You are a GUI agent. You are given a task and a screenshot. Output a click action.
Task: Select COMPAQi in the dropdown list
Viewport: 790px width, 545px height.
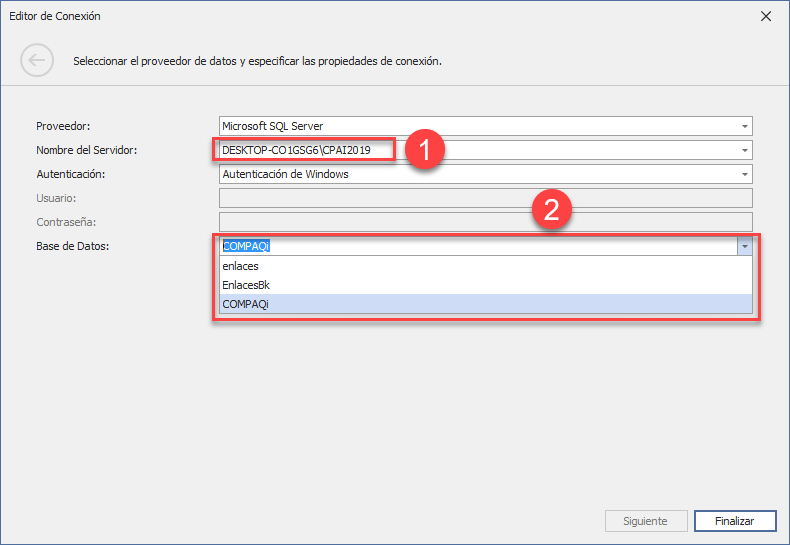(x=486, y=304)
